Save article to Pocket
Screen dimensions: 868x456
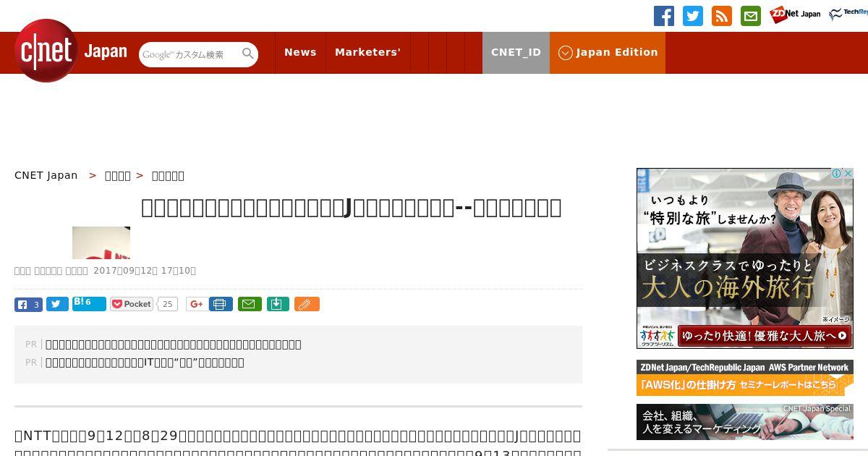(132, 304)
